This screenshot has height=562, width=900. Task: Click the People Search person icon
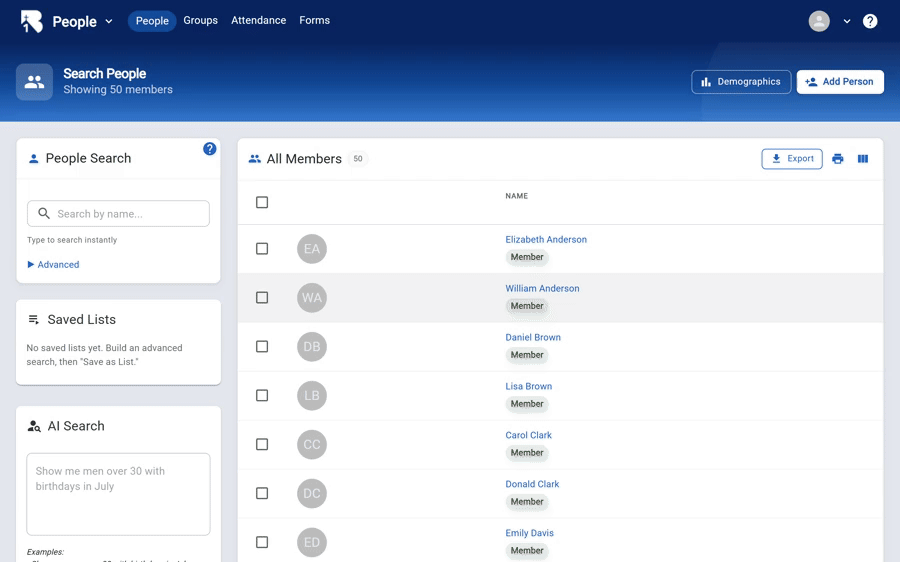[x=33, y=158]
